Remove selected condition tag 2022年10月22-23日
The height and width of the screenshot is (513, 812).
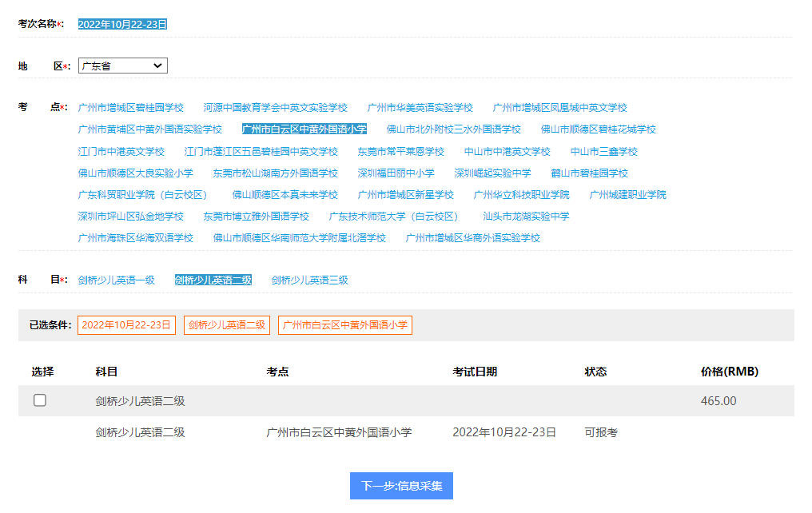126,325
